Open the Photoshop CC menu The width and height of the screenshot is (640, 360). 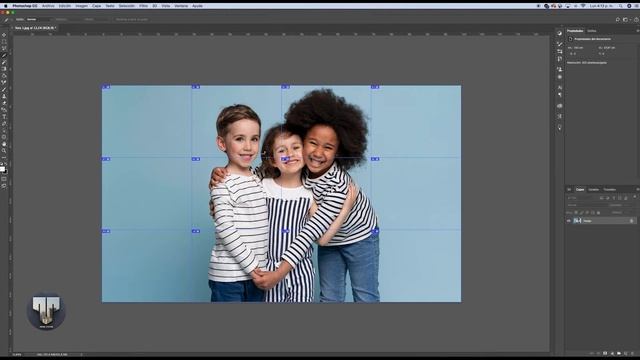(24, 6)
